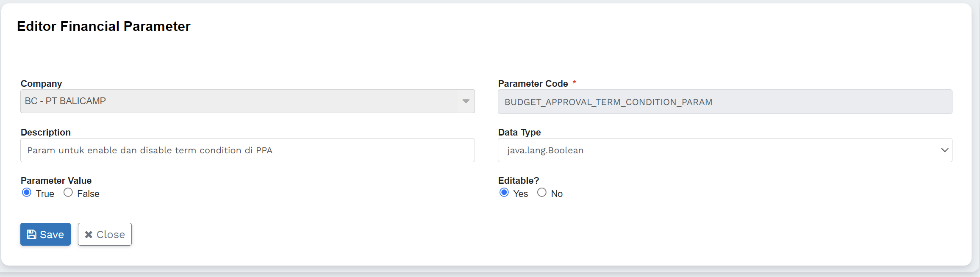The height and width of the screenshot is (277, 980).
Task: Click into the Description text field
Action: click(247, 150)
